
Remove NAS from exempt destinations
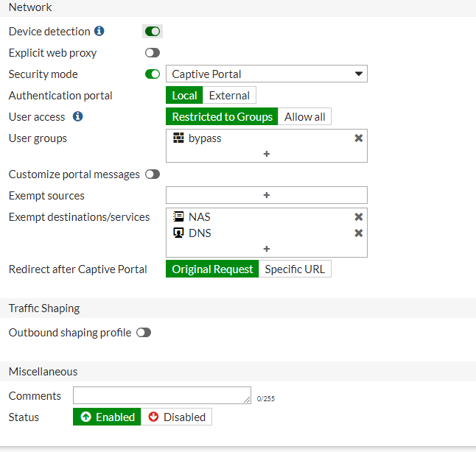(359, 217)
